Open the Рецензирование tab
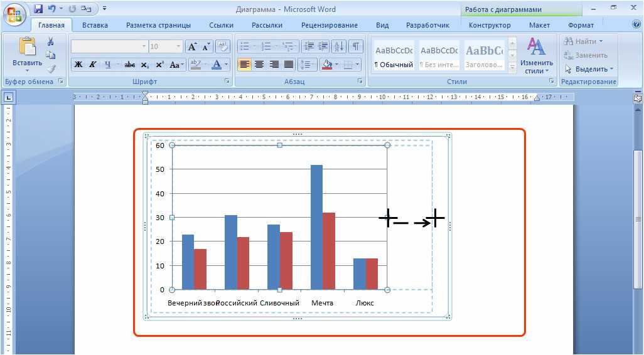This screenshot has width=644, height=355. click(330, 25)
